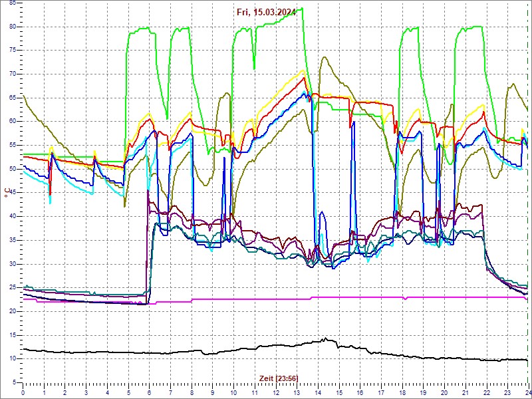Click hour label 14 on the time axis
Screen dimensions: 532x399
tap(318, 392)
